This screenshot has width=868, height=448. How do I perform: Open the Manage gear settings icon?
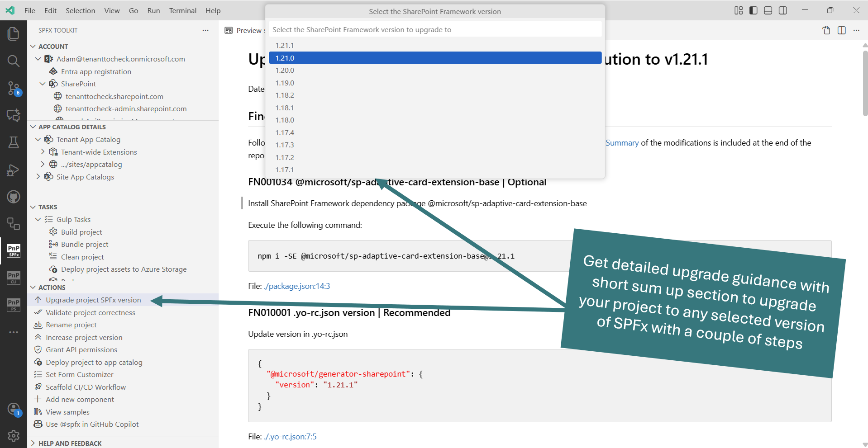point(14,436)
